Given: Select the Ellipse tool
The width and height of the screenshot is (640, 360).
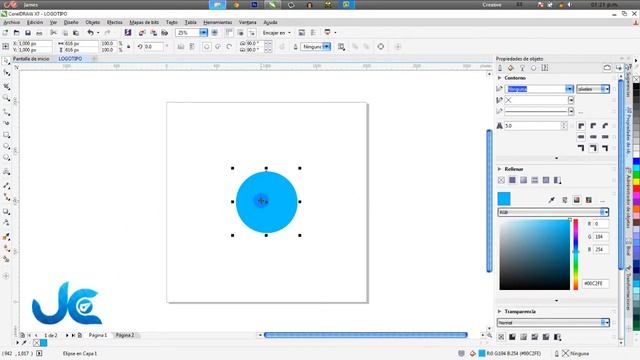Looking at the screenshot, I should 6,146.
